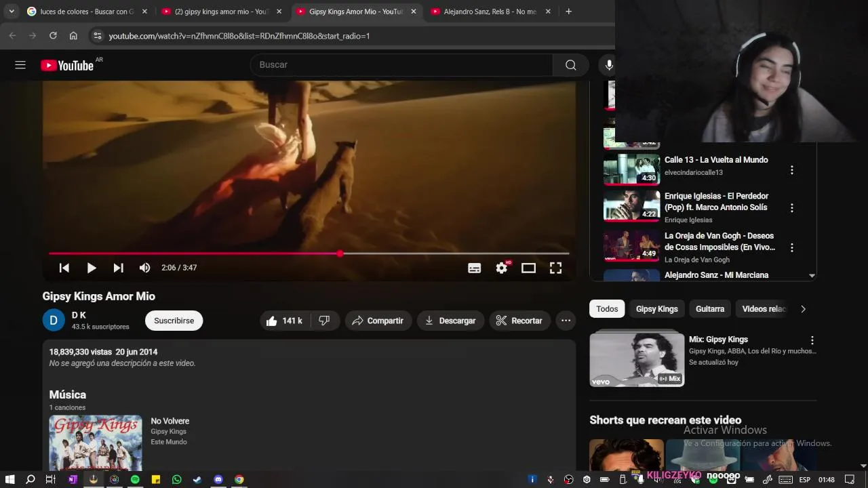Mute the video with speaker icon
Screen dimensions: 868x488
(144, 268)
